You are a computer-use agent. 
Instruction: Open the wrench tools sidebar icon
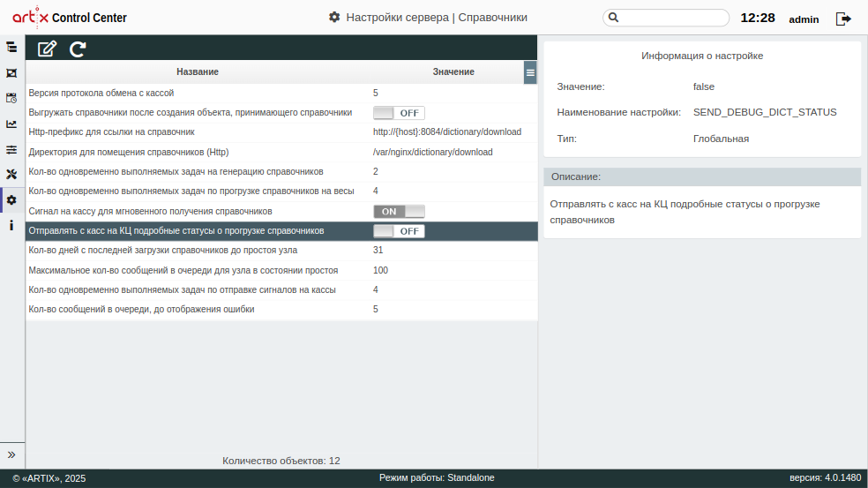11,175
